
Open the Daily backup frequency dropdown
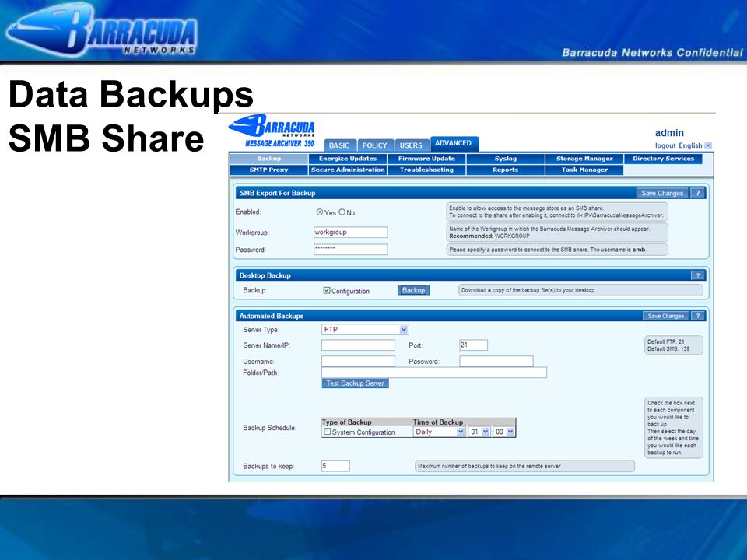click(x=439, y=432)
